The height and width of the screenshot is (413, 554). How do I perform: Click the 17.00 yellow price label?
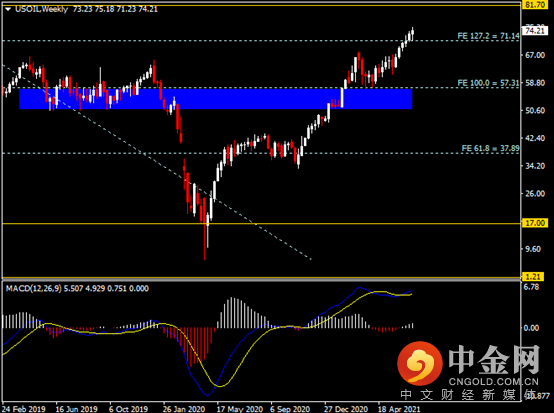[x=535, y=223]
